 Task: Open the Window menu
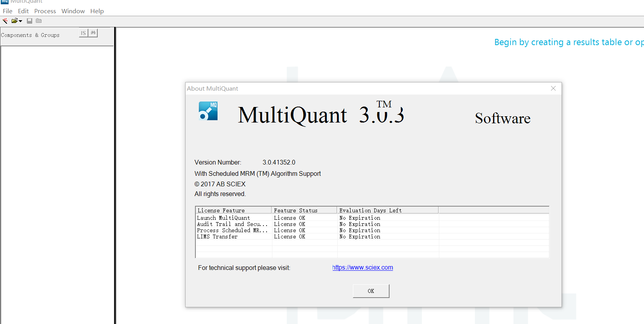pos(73,11)
